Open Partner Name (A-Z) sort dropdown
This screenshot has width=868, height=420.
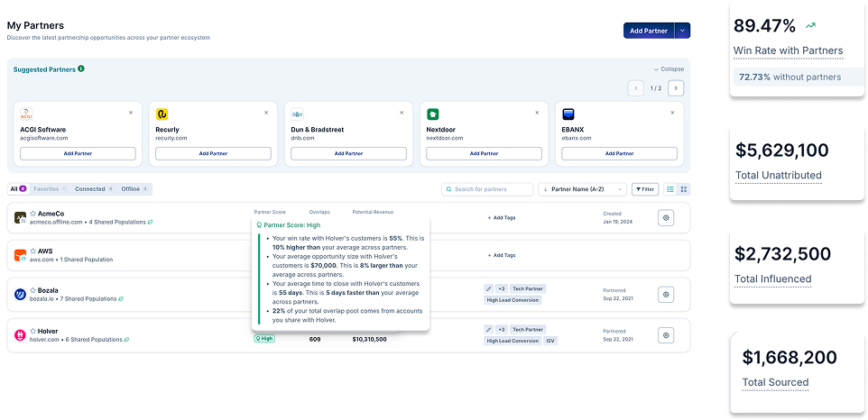point(582,189)
